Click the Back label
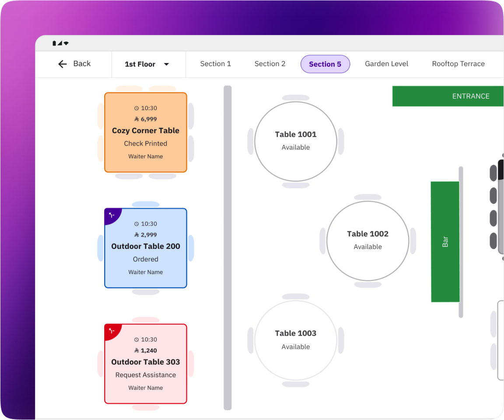 82,63
